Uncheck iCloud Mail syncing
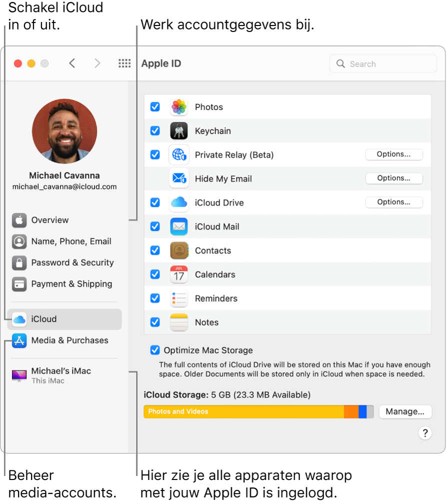Screen dimensions: 447x504 [155, 226]
